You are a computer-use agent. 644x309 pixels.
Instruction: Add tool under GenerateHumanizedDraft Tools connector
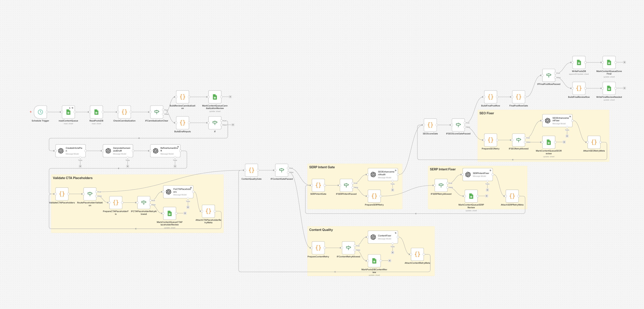click(127, 166)
